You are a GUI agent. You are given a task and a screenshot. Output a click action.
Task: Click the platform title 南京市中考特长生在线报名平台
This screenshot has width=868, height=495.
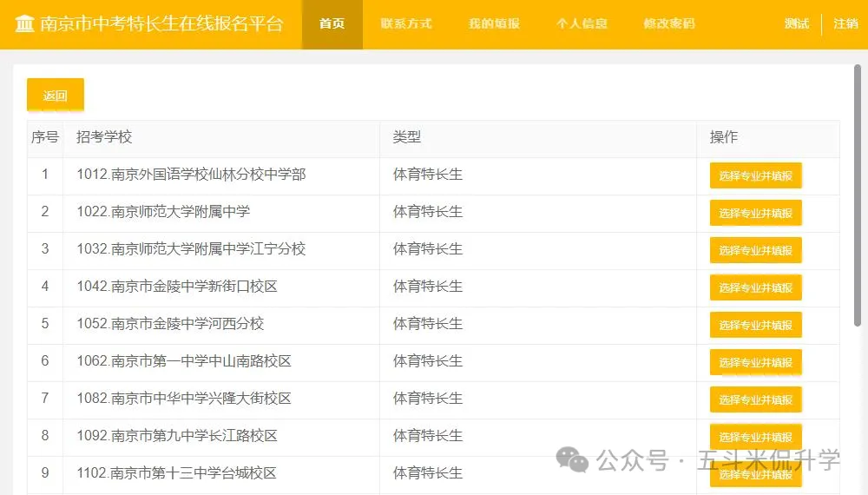pos(161,23)
